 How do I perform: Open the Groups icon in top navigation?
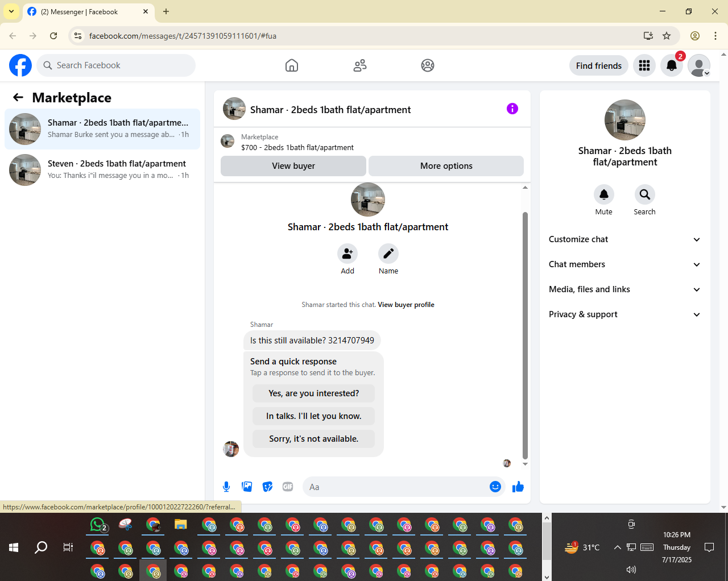428,65
